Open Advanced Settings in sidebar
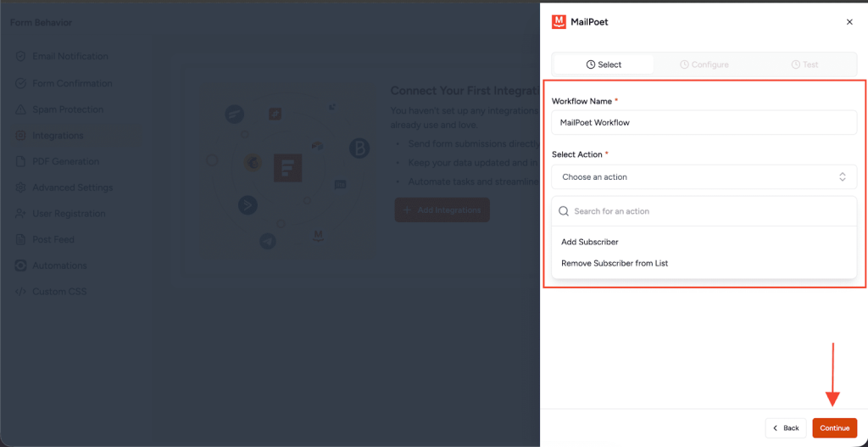Image resolution: width=868 pixels, height=447 pixels. [72, 187]
